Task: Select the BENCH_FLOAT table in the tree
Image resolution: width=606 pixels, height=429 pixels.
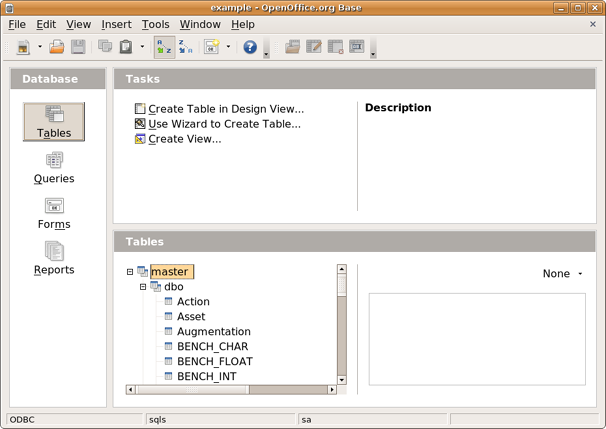Action: [x=214, y=361]
